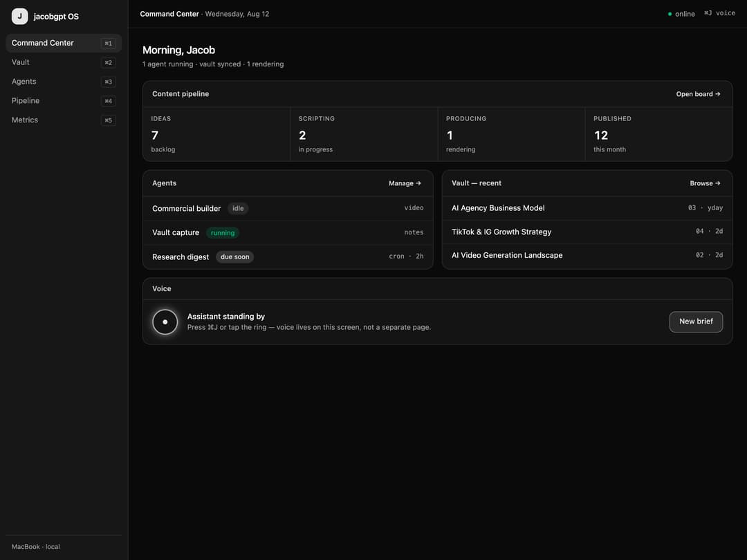747x560 pixels.
Task: Click Manage link in Agents card
Action: 405,183
